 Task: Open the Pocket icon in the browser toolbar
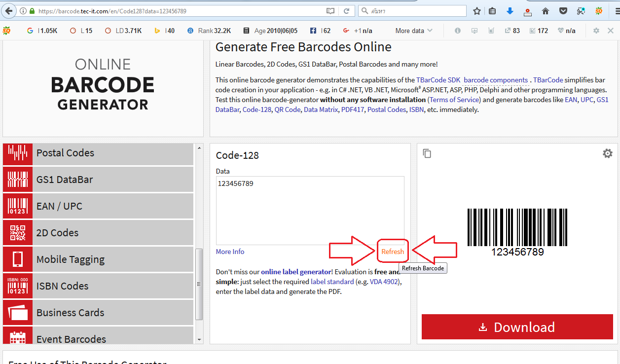pos(563,11)
